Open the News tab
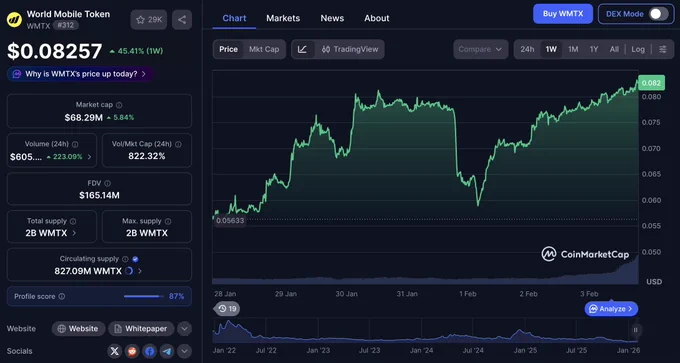 (332, 18)
